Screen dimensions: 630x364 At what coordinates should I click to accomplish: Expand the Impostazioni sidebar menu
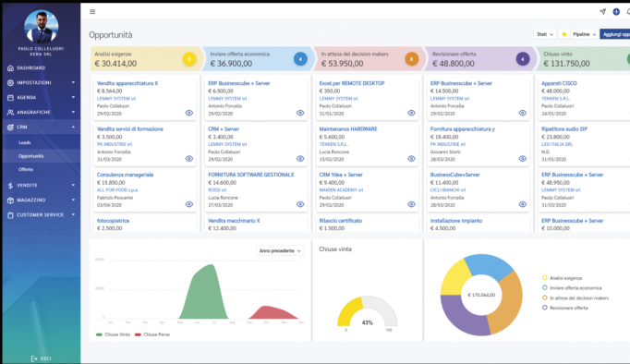[x=41, y=83]
